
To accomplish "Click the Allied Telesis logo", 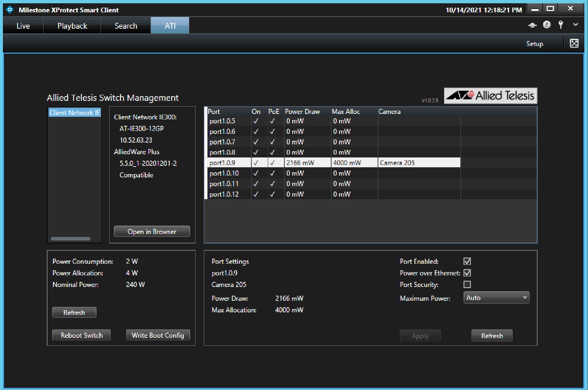I will pyautogui.click(x=490, y=95).
